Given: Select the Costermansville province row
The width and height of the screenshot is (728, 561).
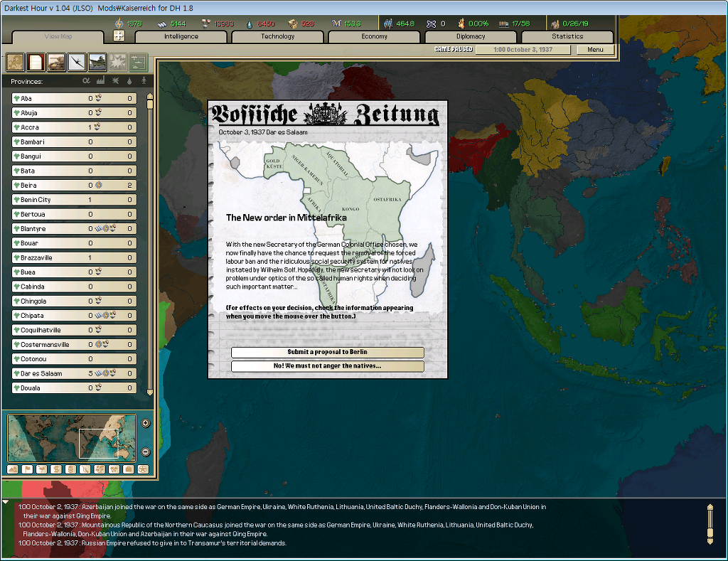Looking at the screenshot, I should (x=74, y=345).
